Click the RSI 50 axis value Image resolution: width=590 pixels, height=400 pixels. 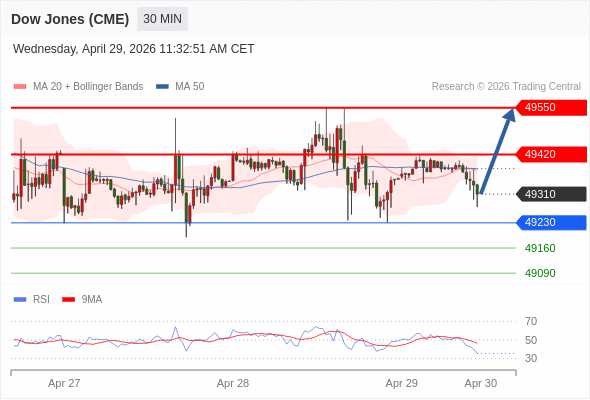[531, 340]
